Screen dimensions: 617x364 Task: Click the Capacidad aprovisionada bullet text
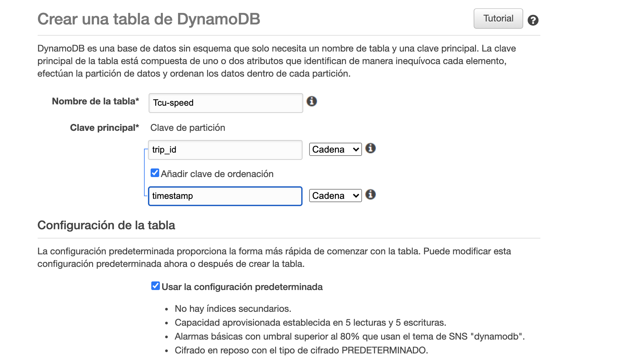(310, 323)
